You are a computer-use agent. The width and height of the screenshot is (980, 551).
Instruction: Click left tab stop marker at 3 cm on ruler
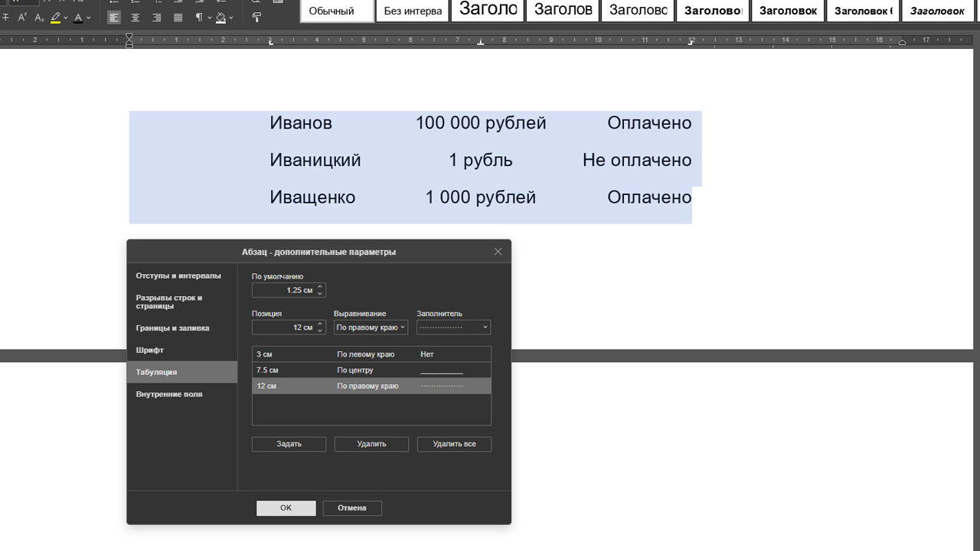pyautogui.click(x=271, y=43)
